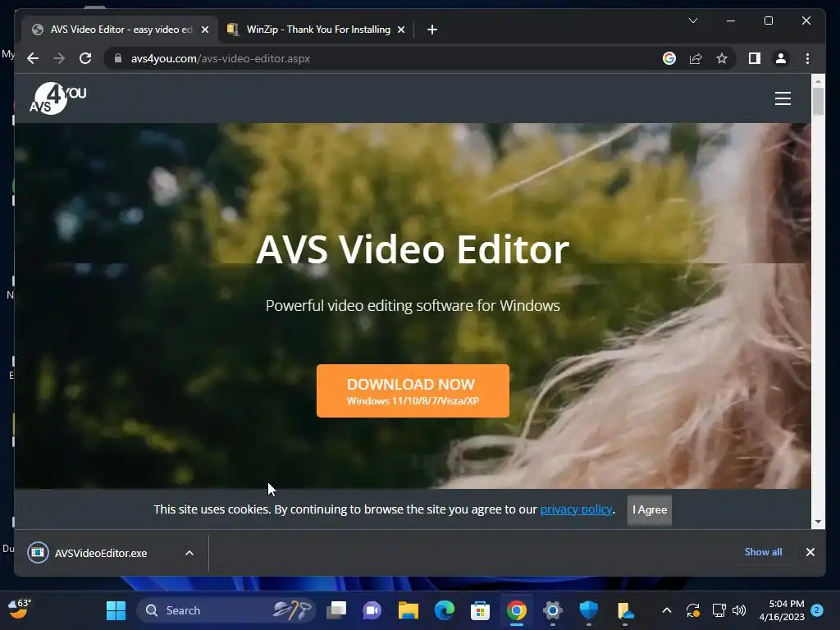Bookmark this tab with star icon

[x=722, y=58]
